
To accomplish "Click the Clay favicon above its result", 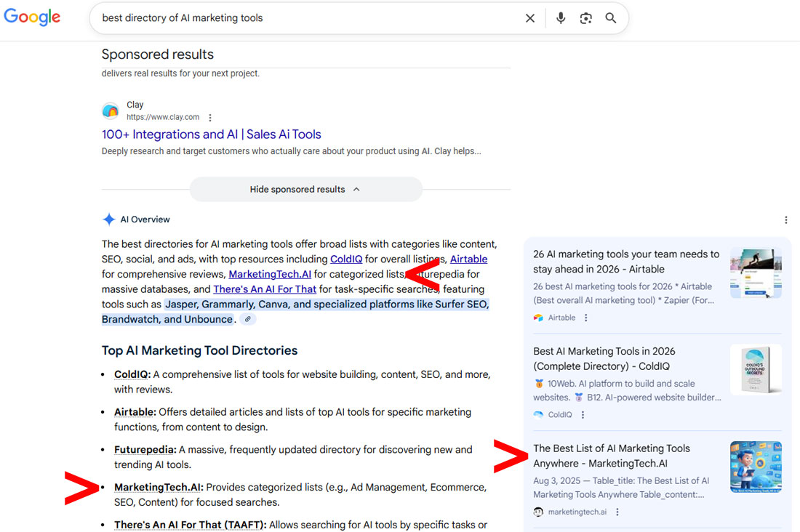I will [x=111, y=110].
